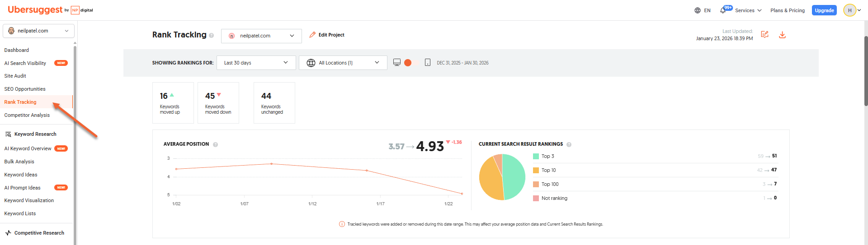868x245 pixels.
Task: Click the Rank Tracking help question mark
Action: point(211,36)
